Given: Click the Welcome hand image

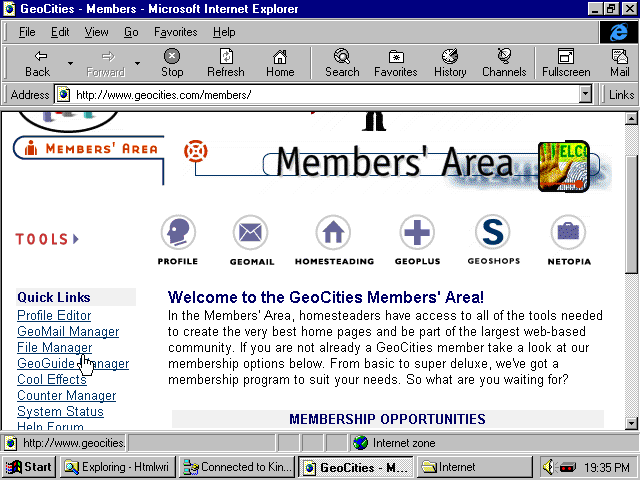Looking at the screenshot, I should coord(564,166).
